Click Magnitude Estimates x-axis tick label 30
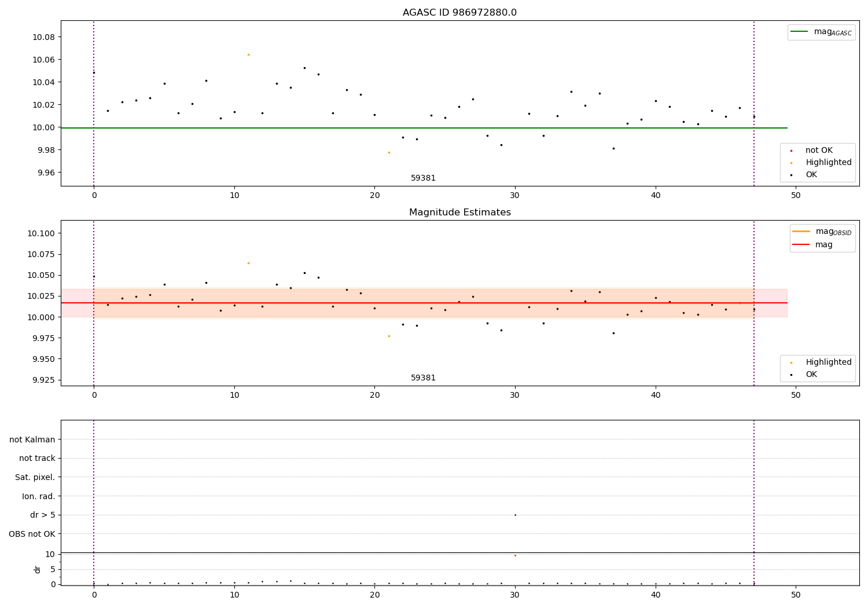Image resolution: width=868 pixels, height=608 pixels. click(x=515, y=395)
